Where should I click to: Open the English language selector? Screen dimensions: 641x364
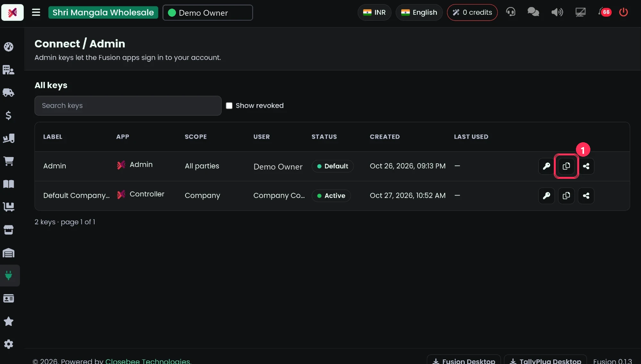click(419, 12)
